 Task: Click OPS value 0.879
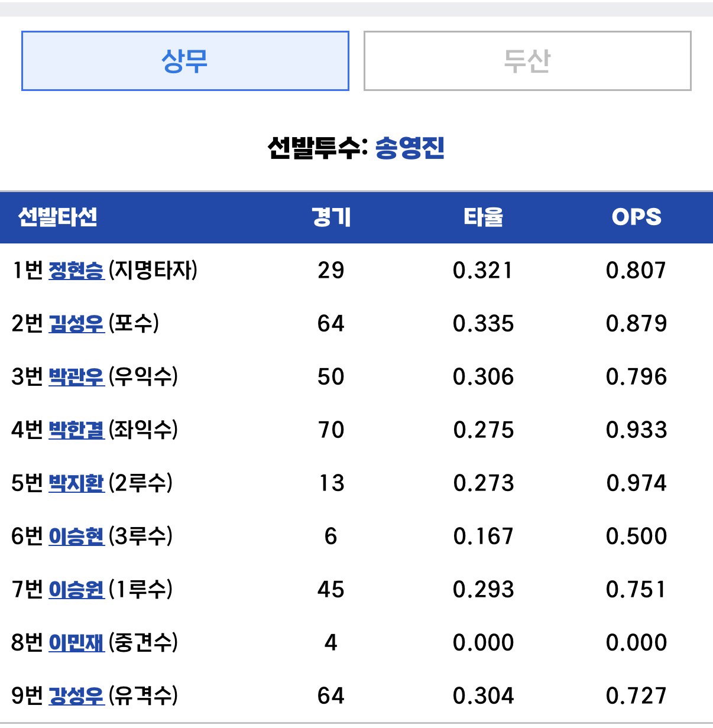tap(637, 323)
